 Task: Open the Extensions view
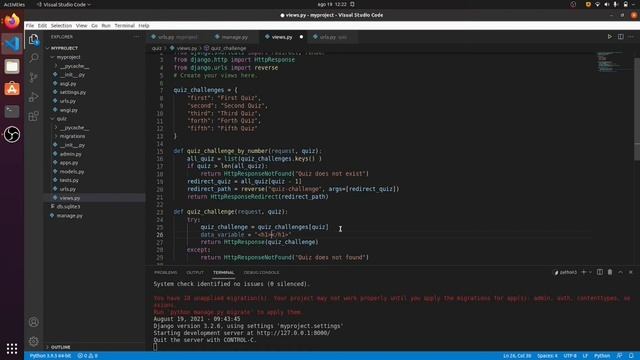34,116
